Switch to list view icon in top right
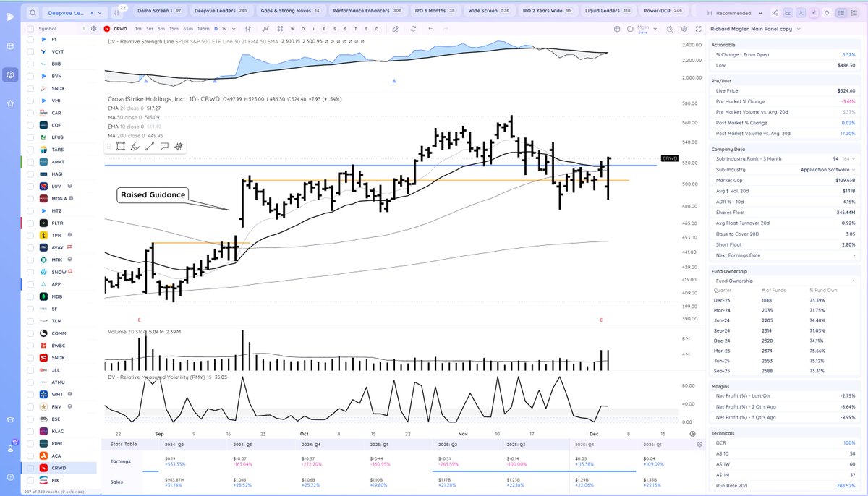The image size is (868, 496). click(x=840, y=13)
